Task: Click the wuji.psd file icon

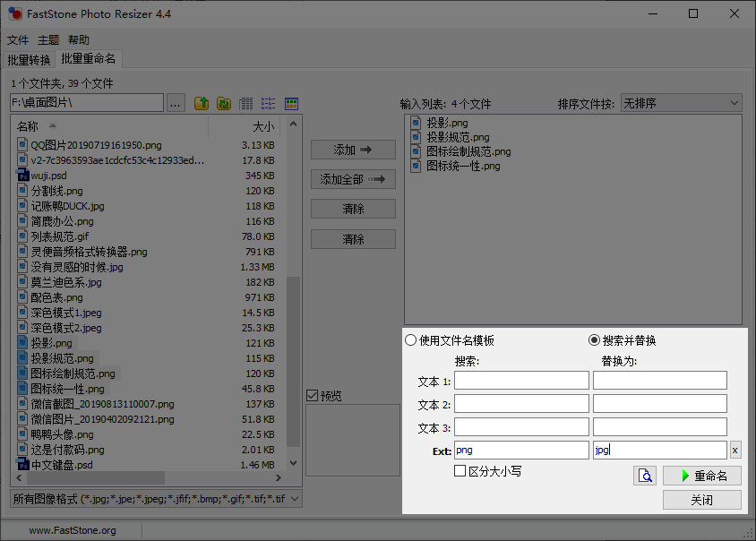Action: click(23, 176)
